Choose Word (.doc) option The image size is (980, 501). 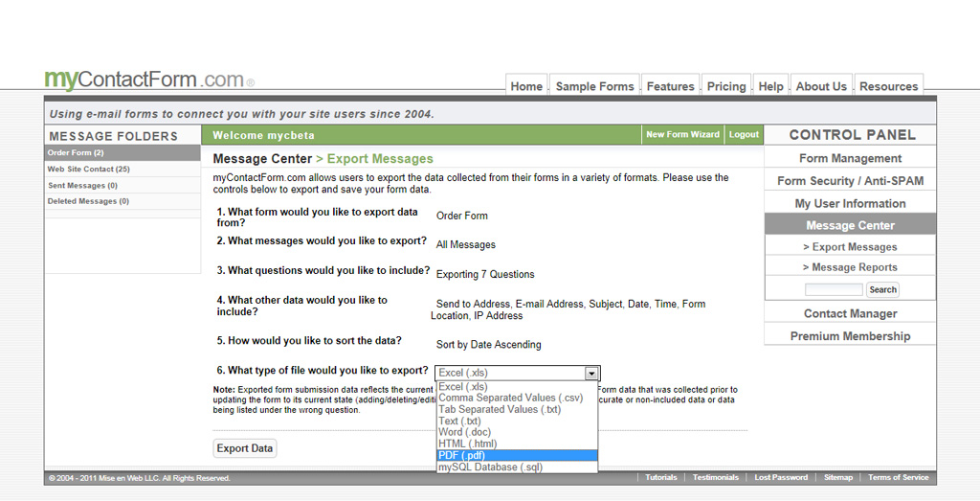(x=517, y=432)
